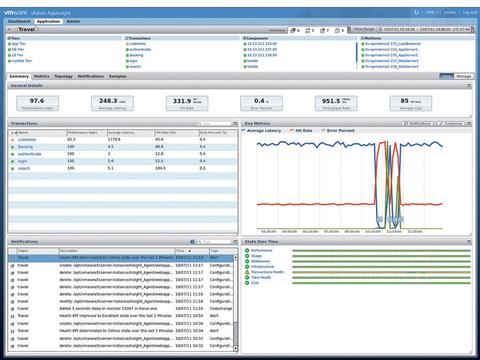Open the login row in the Transactions table

click(123, 161)
